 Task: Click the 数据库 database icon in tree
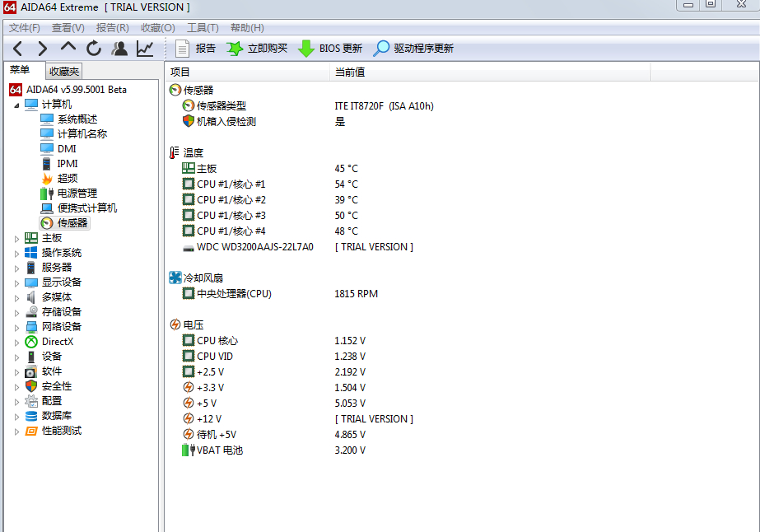tap(31, 416)
